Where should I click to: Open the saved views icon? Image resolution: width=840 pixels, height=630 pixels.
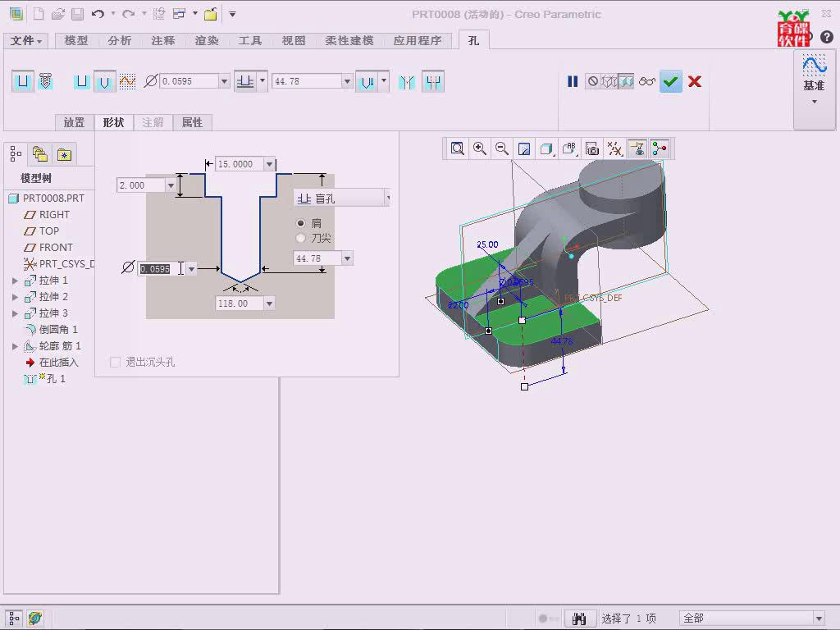pos(569,149)
